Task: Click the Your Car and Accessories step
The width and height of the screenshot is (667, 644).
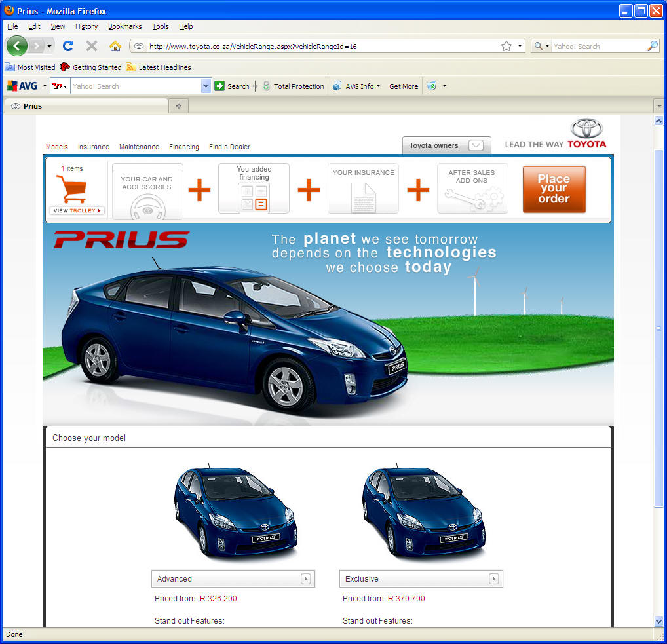Action: click(x=147, y=191)
